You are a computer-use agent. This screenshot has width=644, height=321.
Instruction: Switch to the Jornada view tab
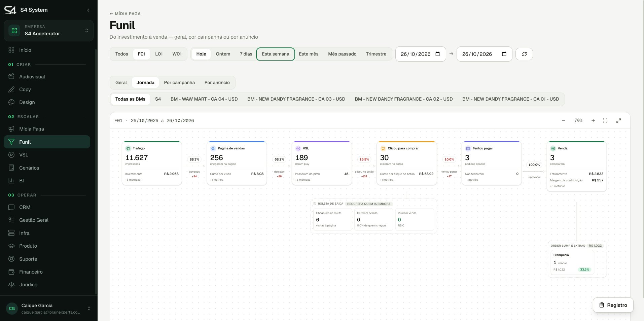[x=145, y=82]
